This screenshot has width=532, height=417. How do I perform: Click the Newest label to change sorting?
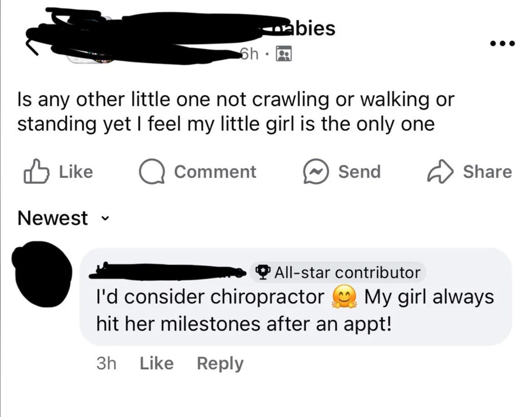point(52,218)
